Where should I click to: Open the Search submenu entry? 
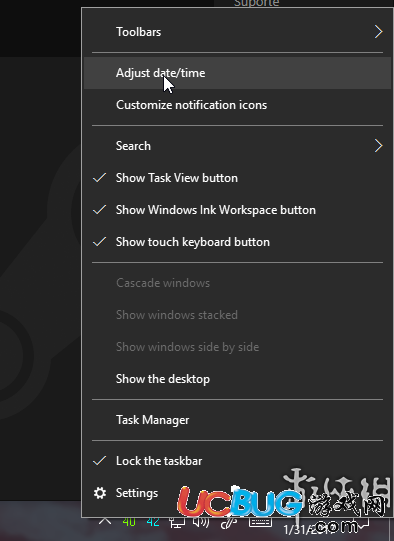tap(237, 146)
